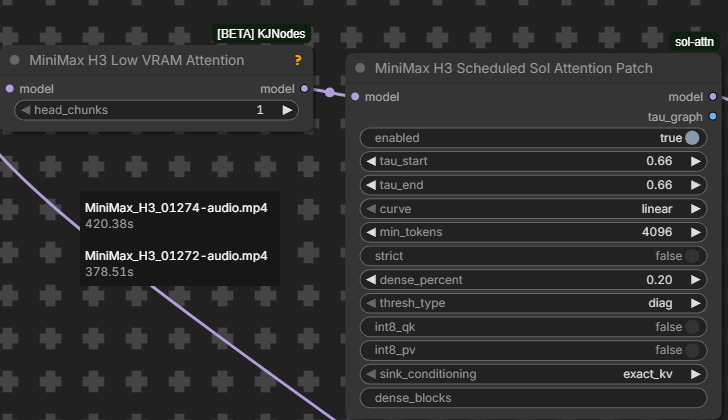Click the dense_percent value 0.20
The height and width of the screenshot is (420, 728).
tap(659, 280)
